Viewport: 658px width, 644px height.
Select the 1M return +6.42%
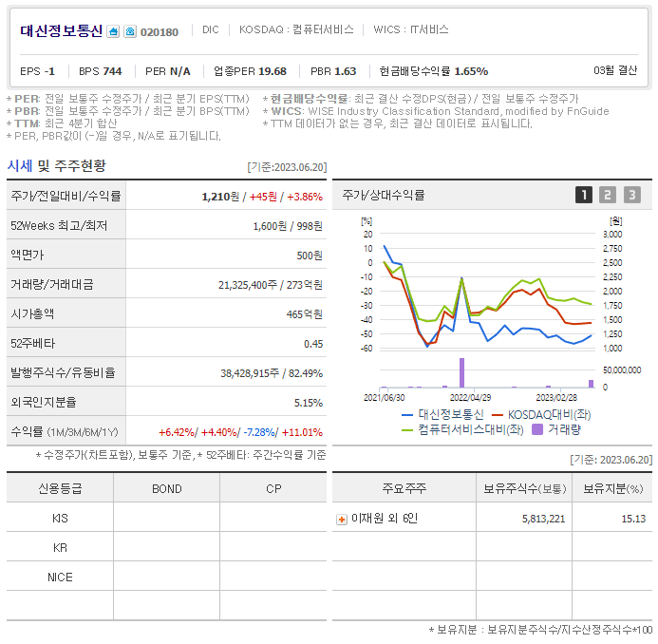(177, 432)
